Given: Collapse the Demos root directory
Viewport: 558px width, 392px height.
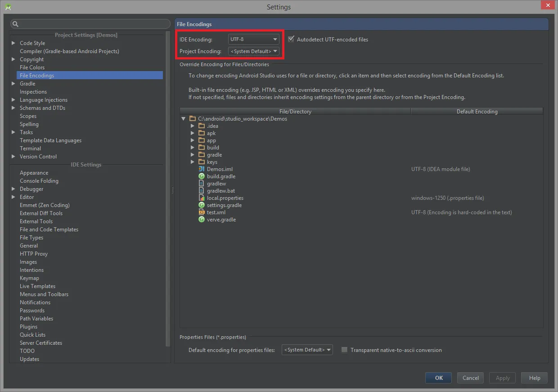Looking at the screenshot, I should 184,119.
